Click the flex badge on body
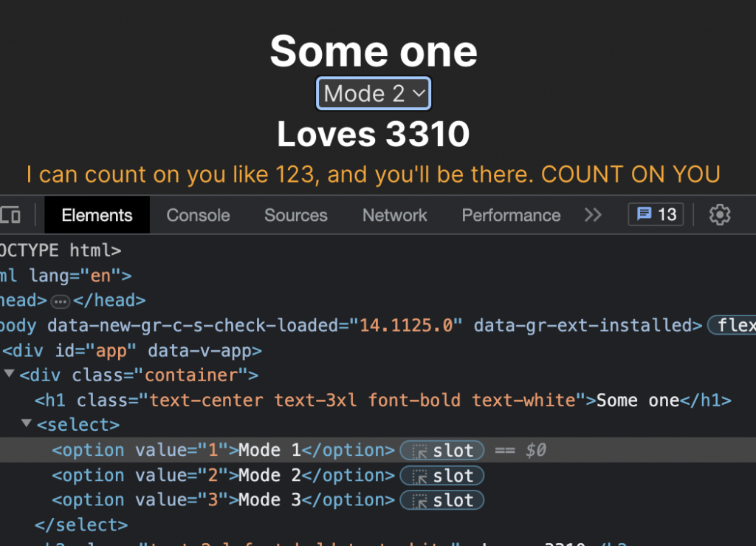This screenshot has height=546, width=756. tap(732, 325)
